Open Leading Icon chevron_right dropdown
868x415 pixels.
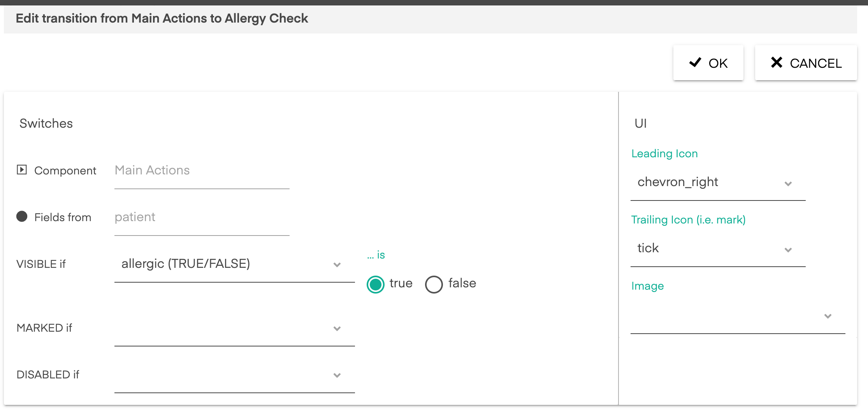tap(718, 183)
